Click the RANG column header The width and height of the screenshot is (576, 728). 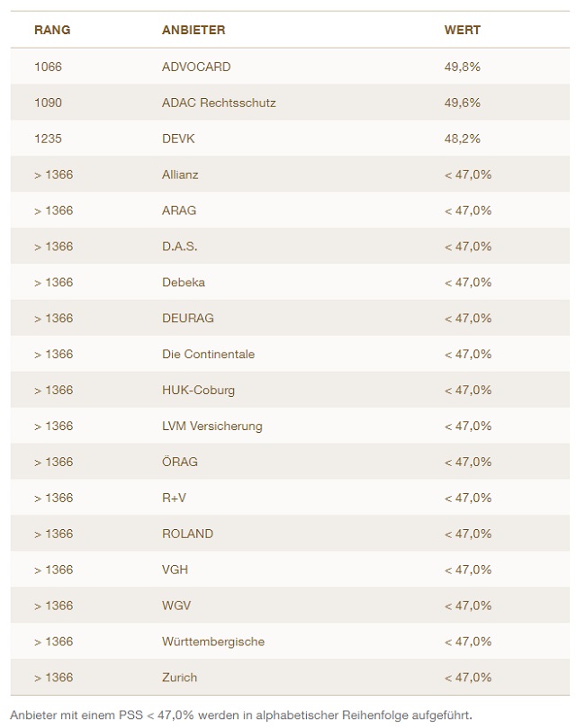click(x=52, y=30)
